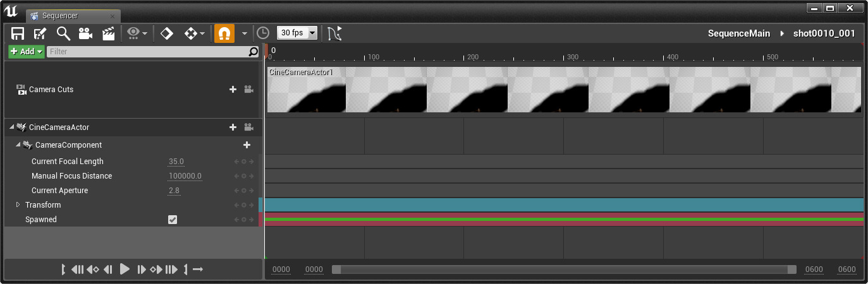Toggle the orange snapping magnet button
868x284 pixels.
coord(224,33)
